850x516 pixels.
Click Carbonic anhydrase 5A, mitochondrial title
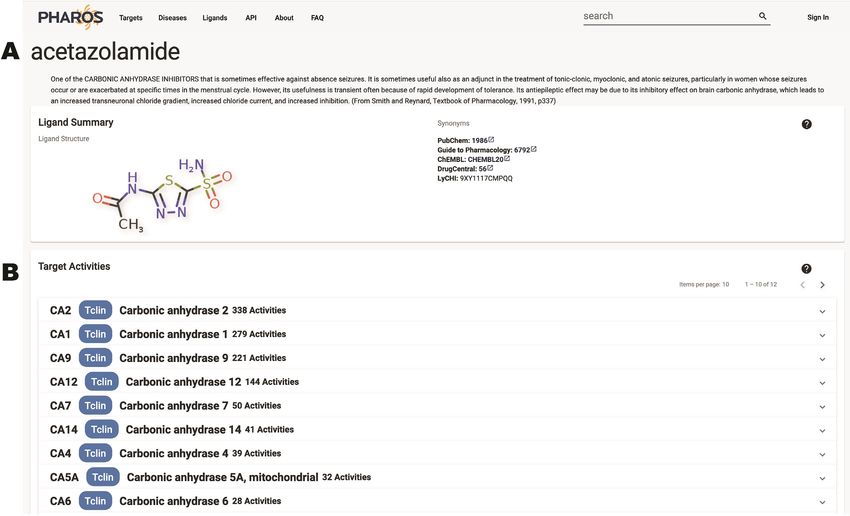222,478
